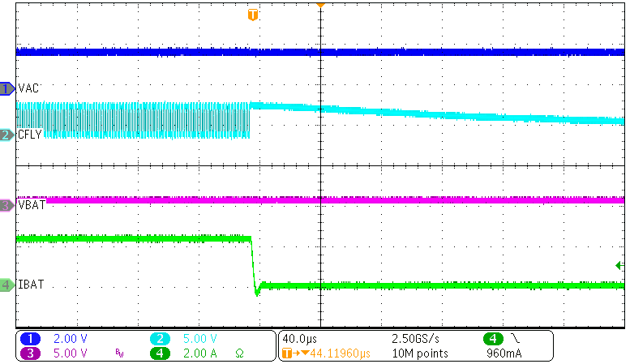Click the 40.0µs time base readout
Image resolution: width=630 pixels, height=364 pixels.
(x=300, y=339)
